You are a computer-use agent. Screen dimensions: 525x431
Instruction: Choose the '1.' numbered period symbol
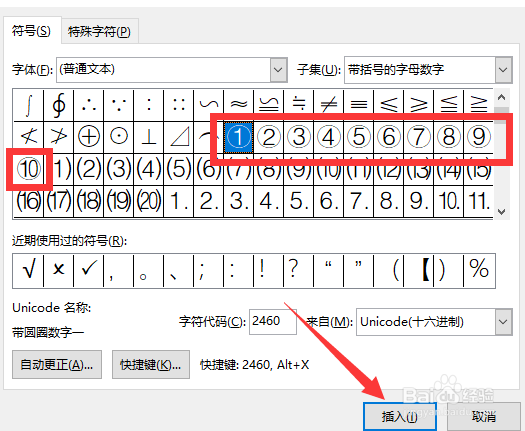[x=179, y=201]
